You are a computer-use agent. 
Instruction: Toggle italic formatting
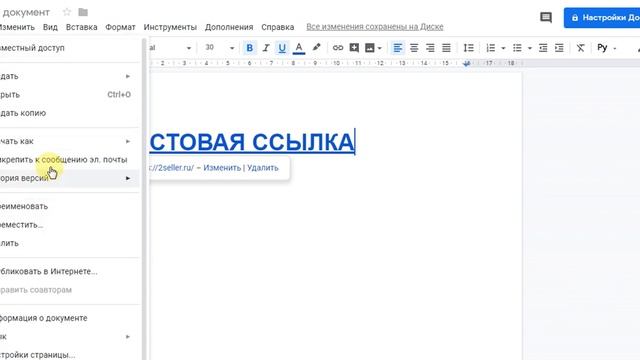[266, 48]
